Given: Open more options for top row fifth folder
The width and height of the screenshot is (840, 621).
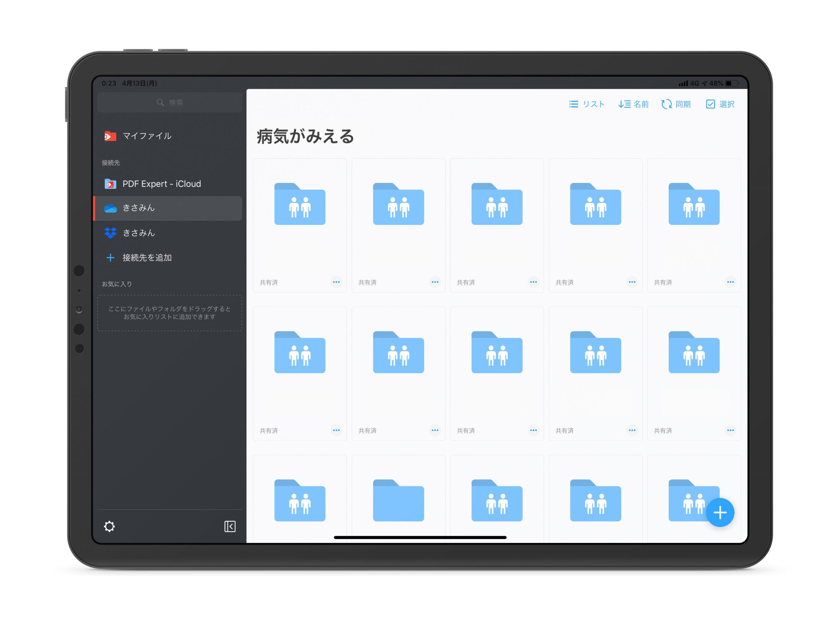Looking at the screenshot, I should [730, 282].
